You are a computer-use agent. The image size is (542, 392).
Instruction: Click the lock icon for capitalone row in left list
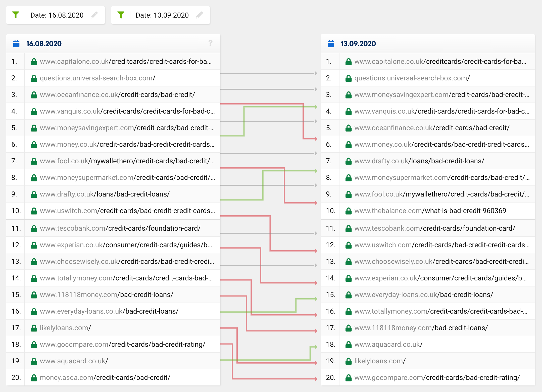click(x=34, y=62)
